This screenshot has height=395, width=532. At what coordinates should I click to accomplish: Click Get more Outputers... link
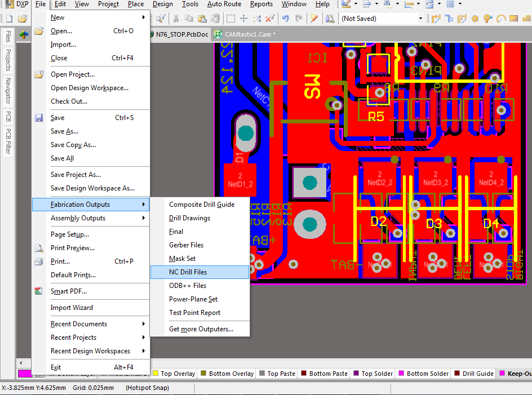pyautogui.click(x=200, y=329)
